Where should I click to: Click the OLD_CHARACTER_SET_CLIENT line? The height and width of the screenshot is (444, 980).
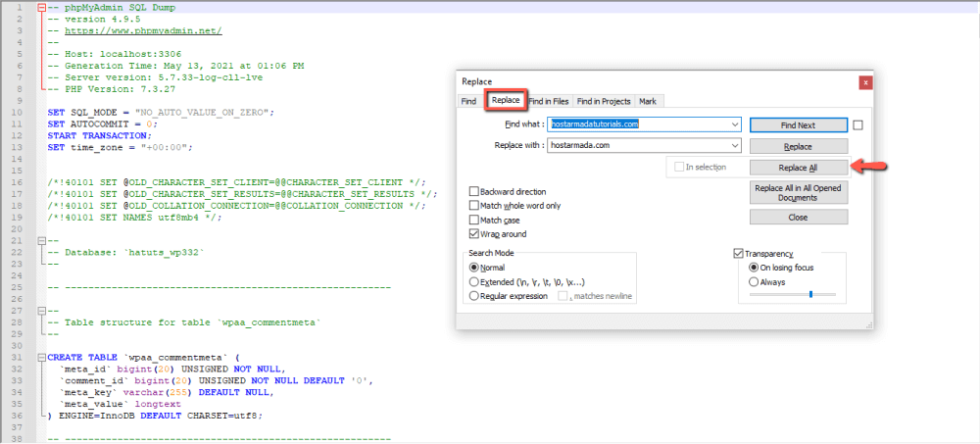click(x=236, y=182)
